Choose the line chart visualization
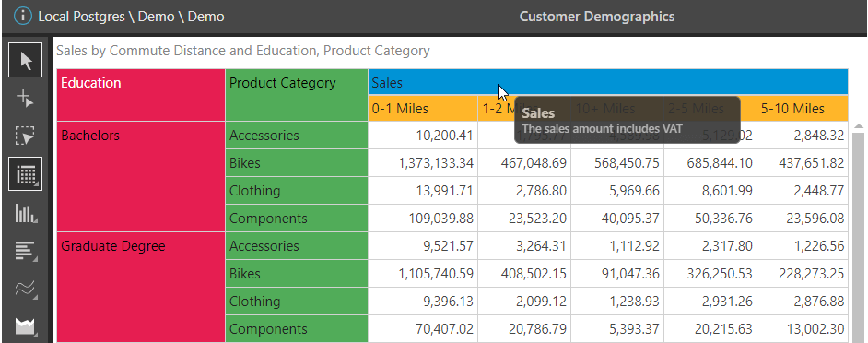Image resolution: width=868 pixels, height=343 pixels. click(x=26, y=289)
